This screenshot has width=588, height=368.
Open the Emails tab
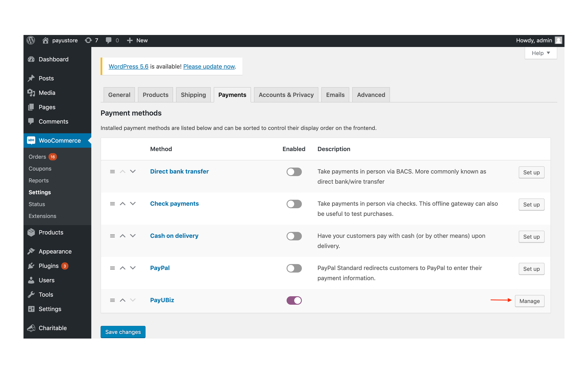[x=335, y=95]
